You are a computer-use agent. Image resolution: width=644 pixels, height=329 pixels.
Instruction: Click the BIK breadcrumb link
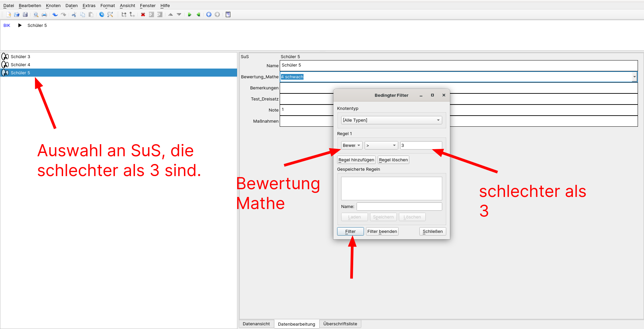[7, 26]
